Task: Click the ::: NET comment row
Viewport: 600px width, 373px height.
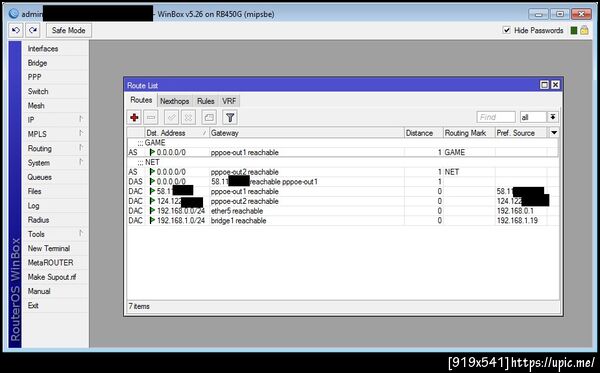Action: pos(342,162)
